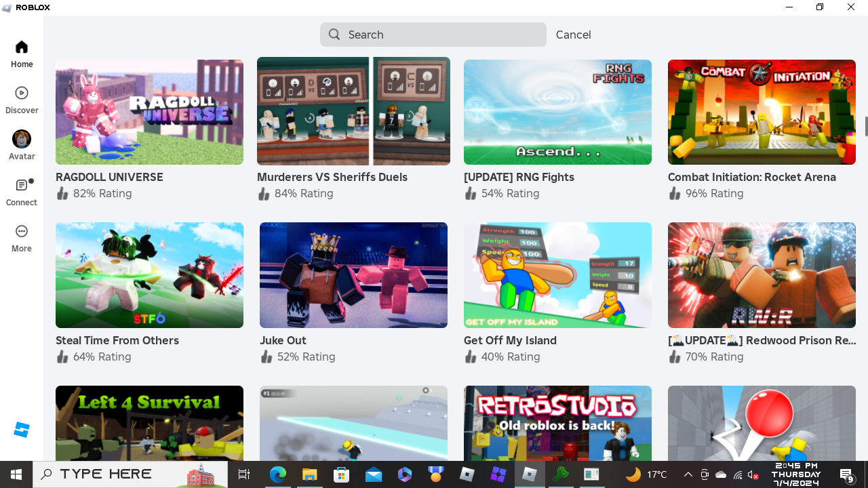
Task: Click the Meet Now tray icon
Action: tap(705, 474)
